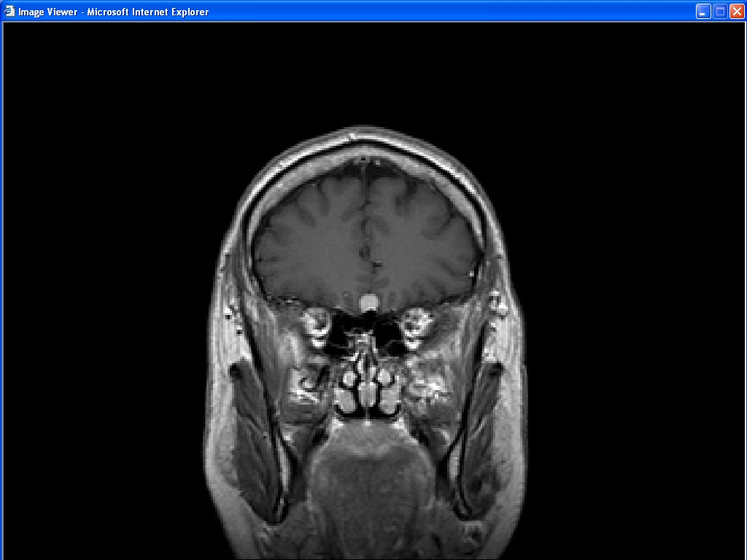Image resolution: width=747 pixels, height=560 pixels.
Task: Click the Internet Explorer title bar icon
Action: (9, 11)
